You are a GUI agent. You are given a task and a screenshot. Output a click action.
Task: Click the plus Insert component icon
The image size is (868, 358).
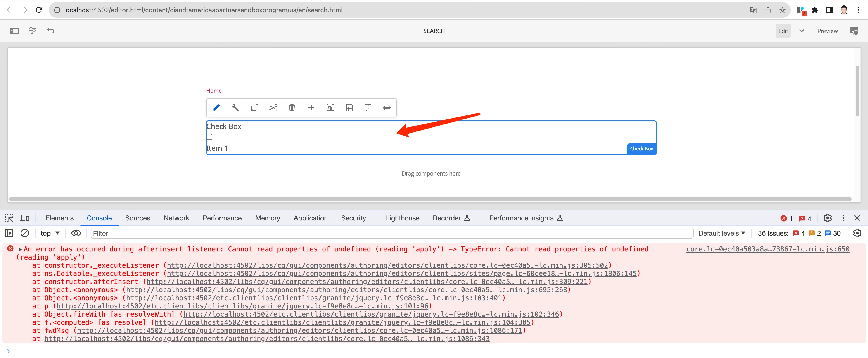point(311,108)
